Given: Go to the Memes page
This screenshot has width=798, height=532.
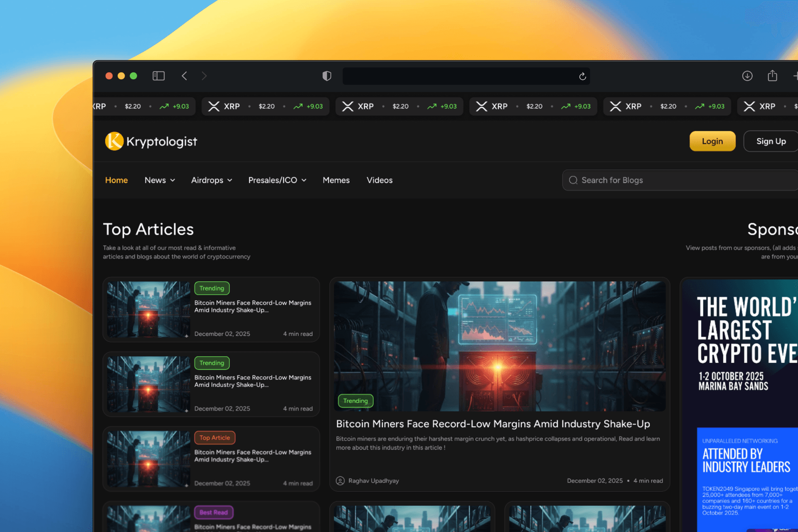Looking at the screenshot, I should point(336,180).
